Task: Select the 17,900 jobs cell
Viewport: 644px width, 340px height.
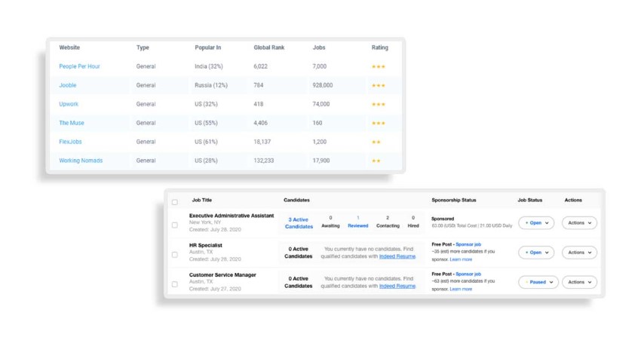Action: [320, 161]
